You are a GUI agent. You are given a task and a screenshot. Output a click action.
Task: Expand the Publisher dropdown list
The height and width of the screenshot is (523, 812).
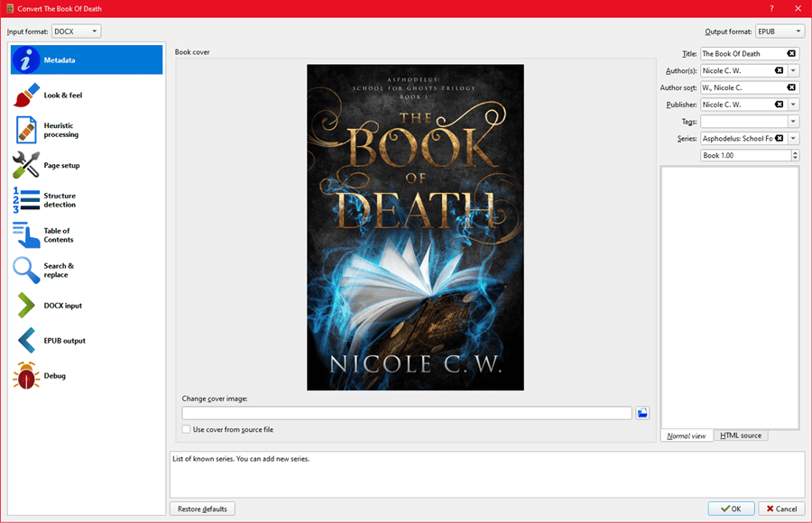(793, 105)
